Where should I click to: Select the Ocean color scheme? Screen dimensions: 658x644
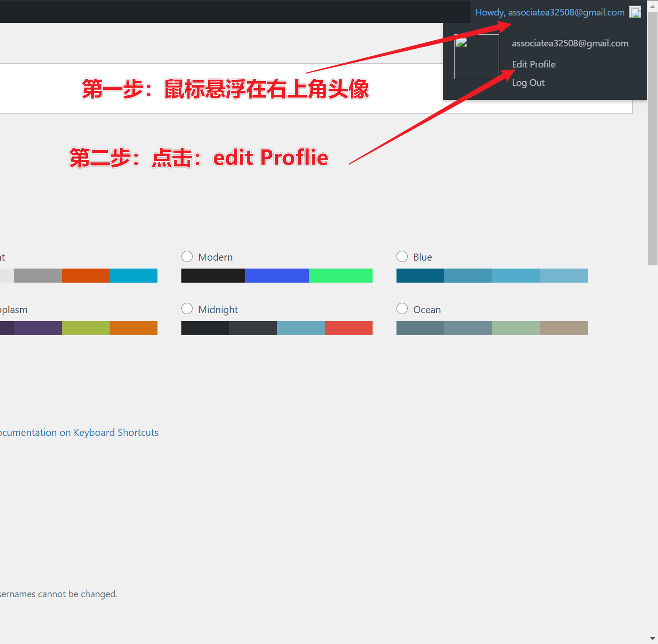tap(402, 308)
